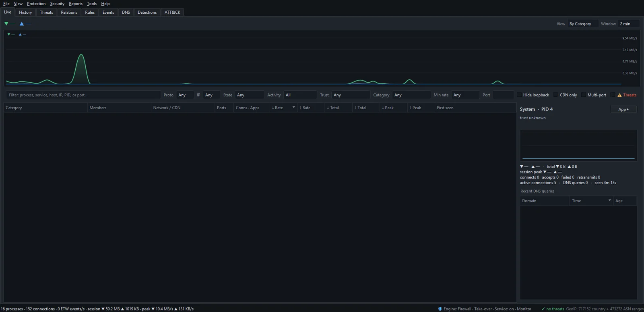Open the State filter dropdown
Viewport: 644px width, 312px height.
[x=249, y=95]
